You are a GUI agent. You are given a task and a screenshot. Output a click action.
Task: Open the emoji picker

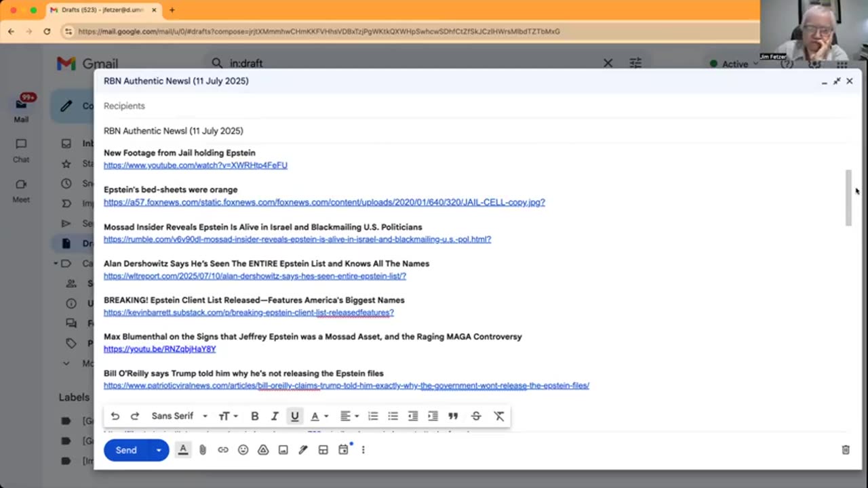[x=243, y=450]
